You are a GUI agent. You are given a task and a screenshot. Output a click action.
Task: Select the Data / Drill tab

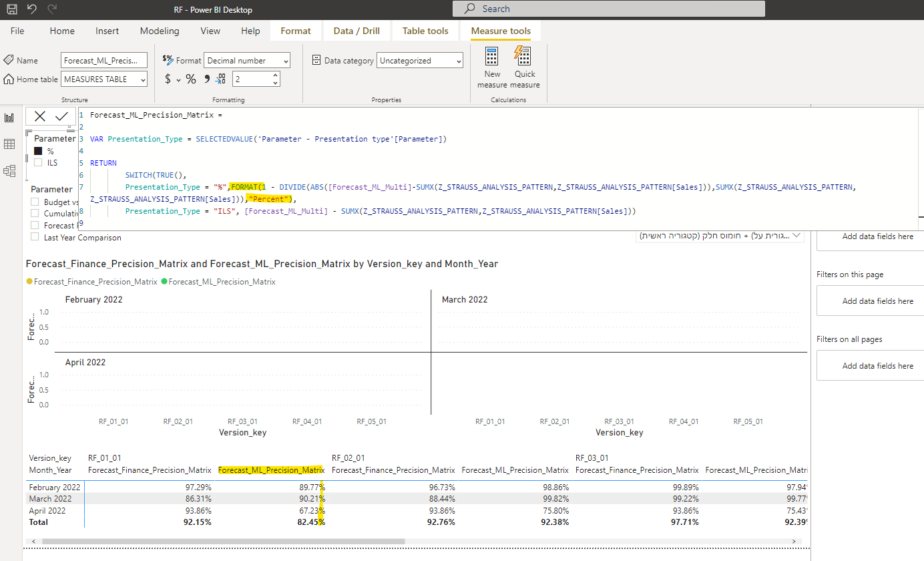pos(357,31)
